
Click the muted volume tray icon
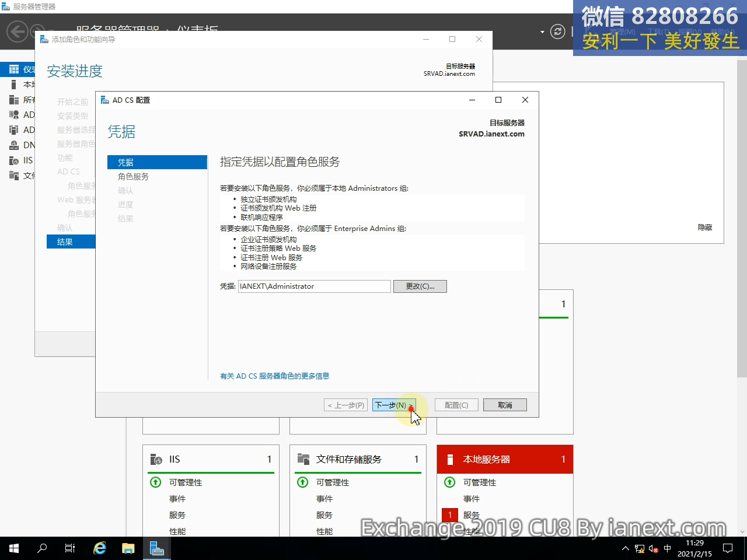click(x=654, y=549)
